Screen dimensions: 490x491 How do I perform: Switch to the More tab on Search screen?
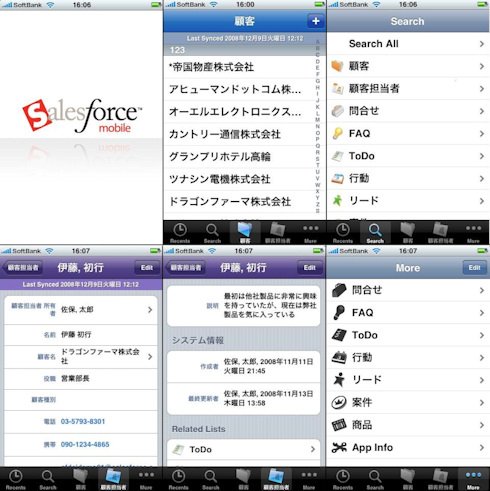click(x=473, y=233)
